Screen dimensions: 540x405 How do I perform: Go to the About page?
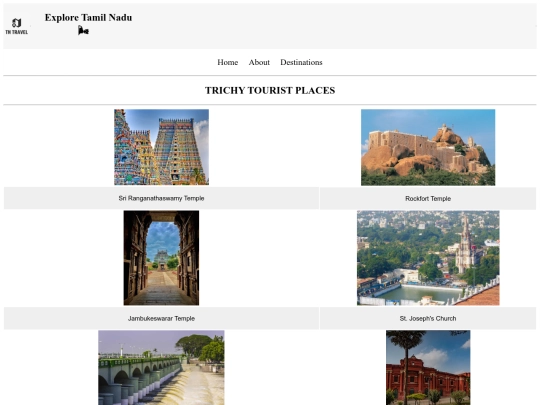click(x=259, y=62)
